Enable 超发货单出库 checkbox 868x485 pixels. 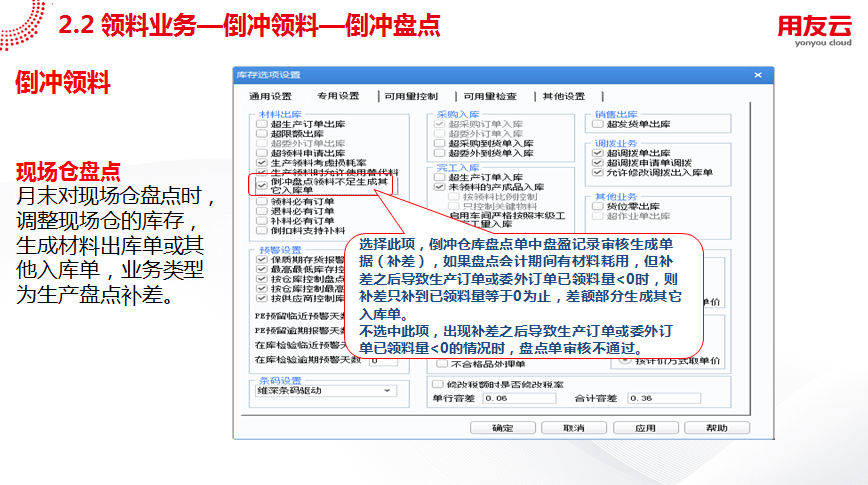(597, 124)
